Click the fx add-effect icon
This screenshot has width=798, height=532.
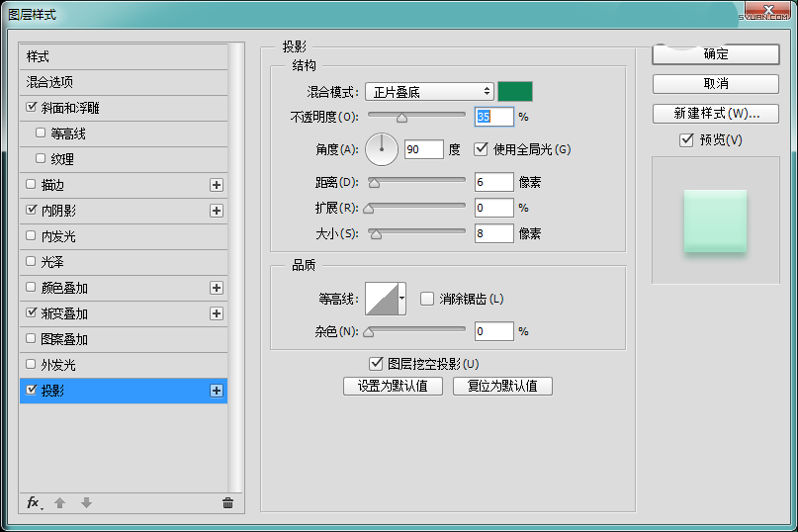pos(33,502)
